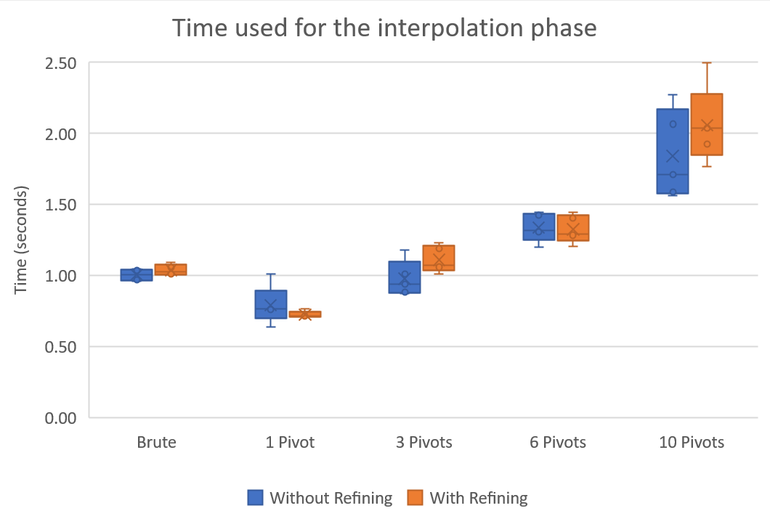770x532 pixels.
Task: Select the orange box plot above 3 Pivots
Action: pyautogui.click(x=439, y=258)
